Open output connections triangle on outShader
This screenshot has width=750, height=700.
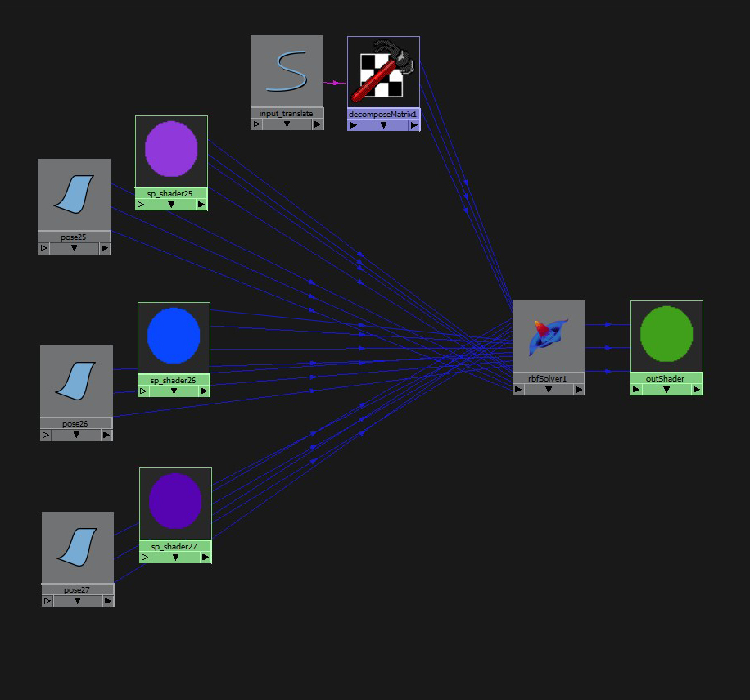point(697,390)
